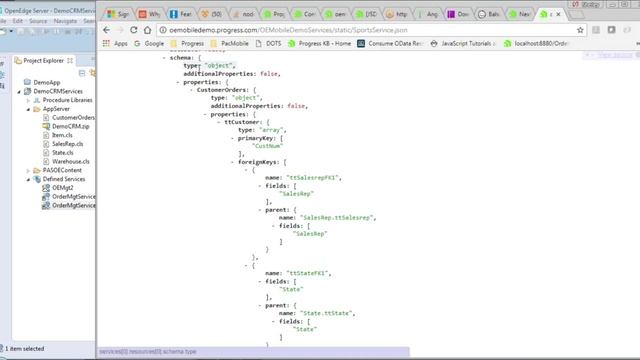This screenshot has height=360, width=640.
Task: Collapse the Defined Services node
Action: [28, 180]
